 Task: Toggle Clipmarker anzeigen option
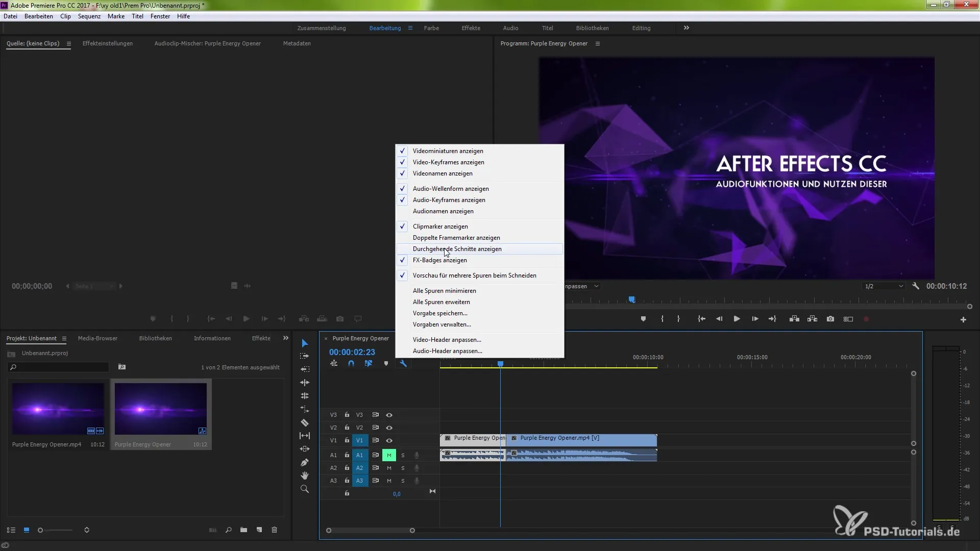[x=480, y=227]
